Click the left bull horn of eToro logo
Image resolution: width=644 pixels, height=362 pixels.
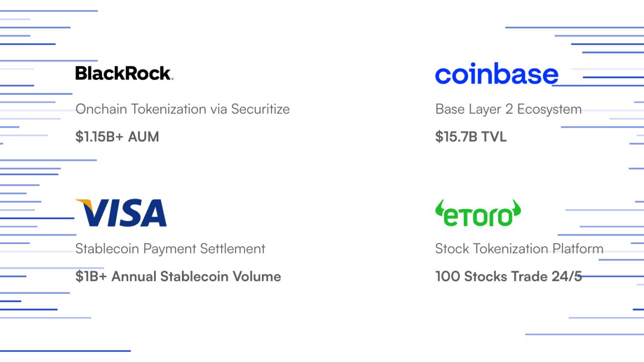click(438, 206)
